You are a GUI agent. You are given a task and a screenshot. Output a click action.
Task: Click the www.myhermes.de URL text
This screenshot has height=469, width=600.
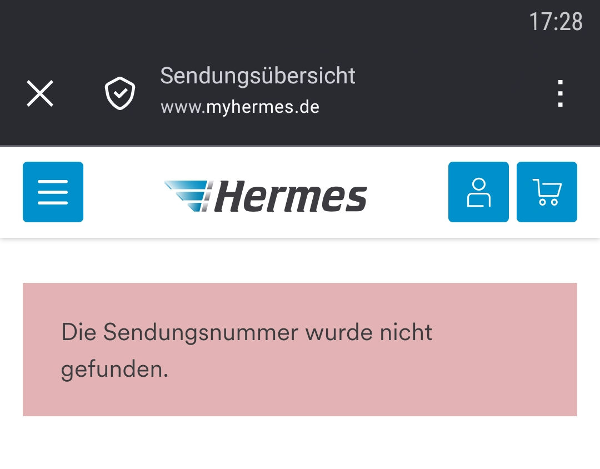(240, 107)
